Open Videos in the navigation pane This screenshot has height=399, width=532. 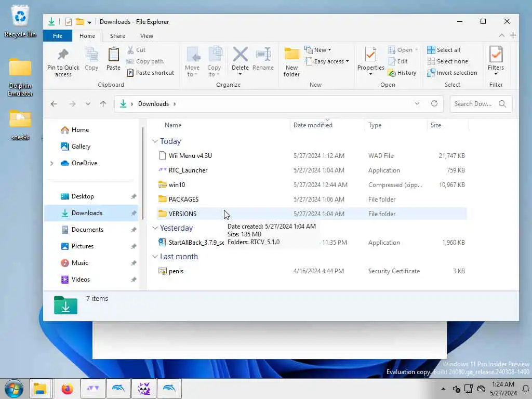coord(81,280)
